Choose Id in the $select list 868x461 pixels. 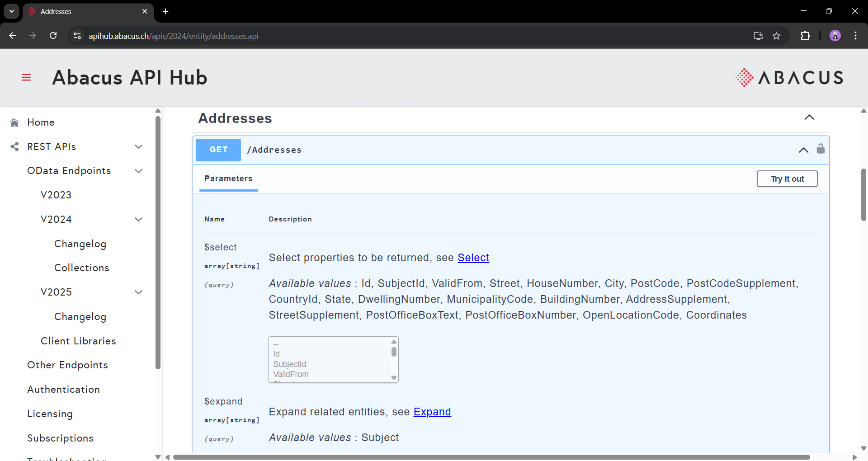(x=277, y=354)
